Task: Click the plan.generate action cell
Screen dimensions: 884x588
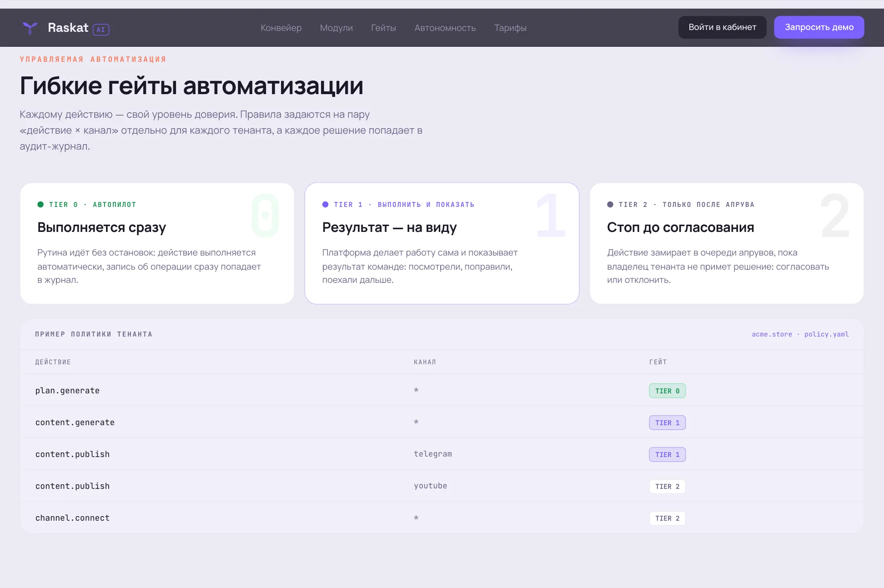Action: coord(67,391)
